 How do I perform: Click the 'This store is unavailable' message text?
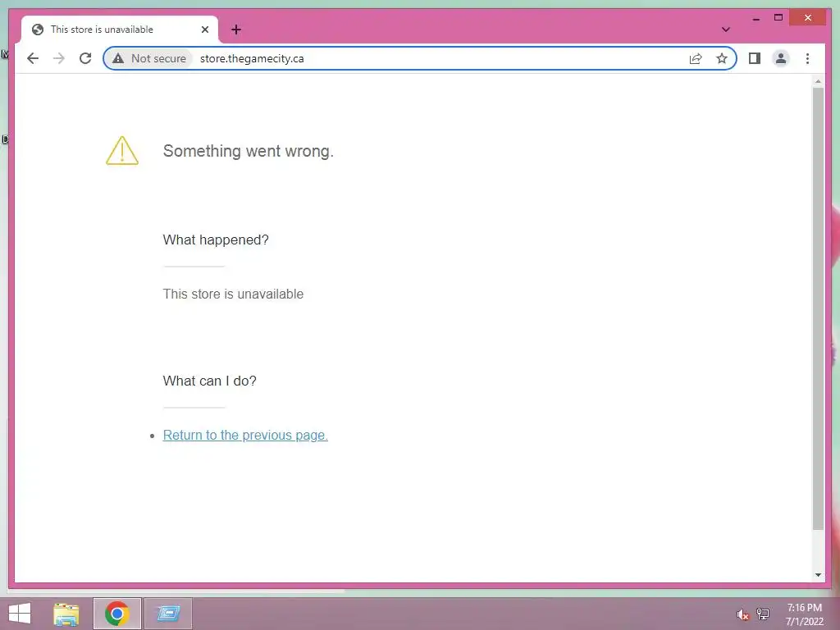[233, 294]
